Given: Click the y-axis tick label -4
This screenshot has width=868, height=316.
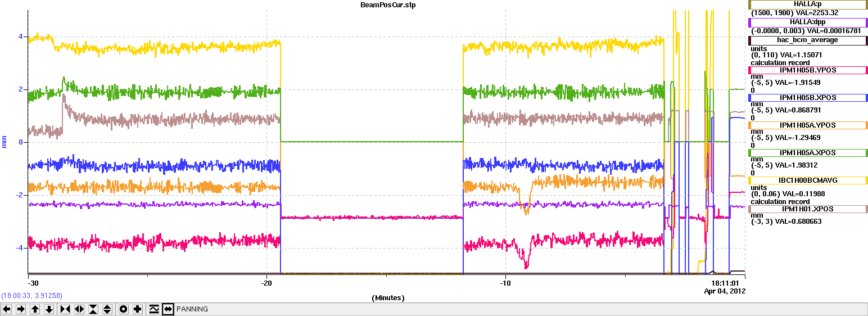Looking at the screenshot, I should click(x=20, y=248).
